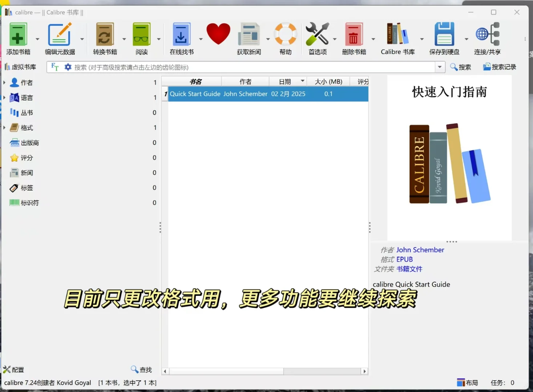
Task: Sort by Author (作者) column header
Action: pos(245,81)
